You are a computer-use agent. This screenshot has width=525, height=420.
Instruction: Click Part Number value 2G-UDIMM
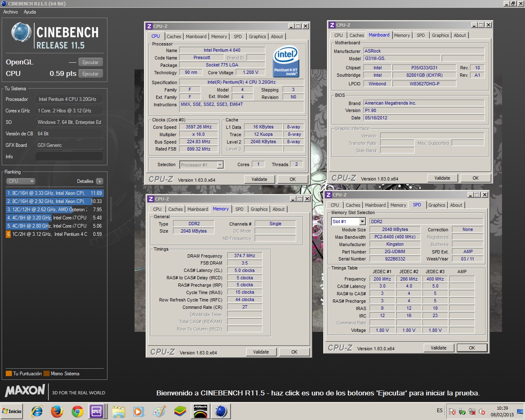[x=395, y=251]
